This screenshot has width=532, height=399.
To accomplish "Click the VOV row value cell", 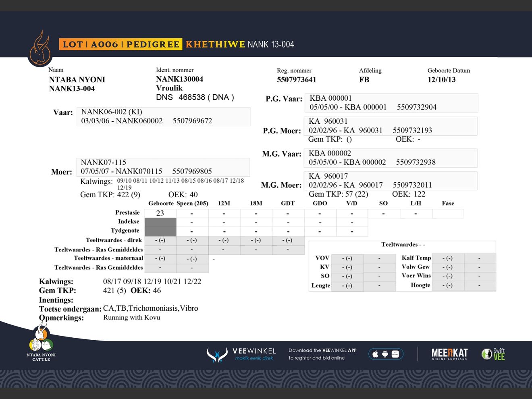I will [x=347, y=258].
